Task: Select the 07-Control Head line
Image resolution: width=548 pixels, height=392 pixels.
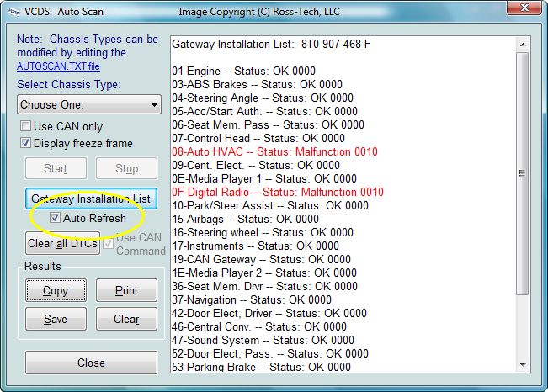Action: pos(258,138)
